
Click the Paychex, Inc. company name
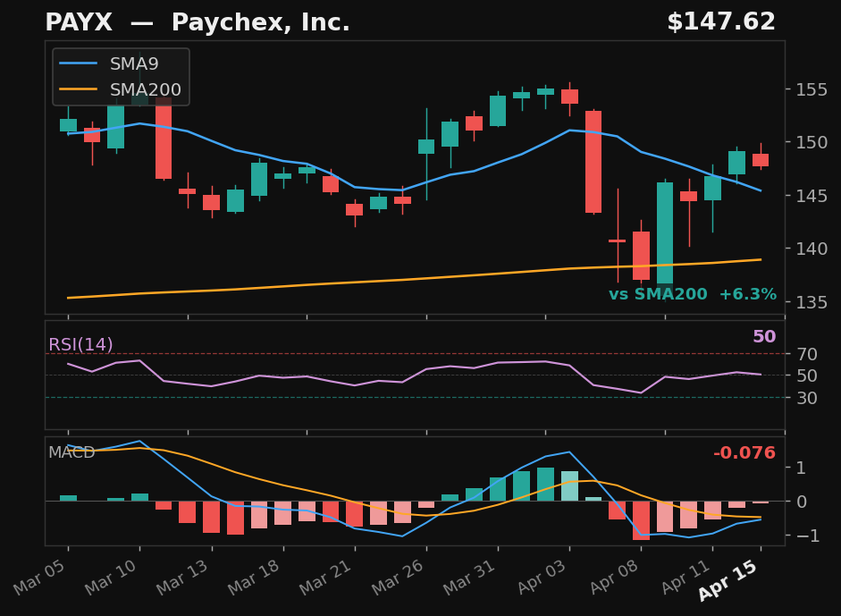[261, 22]
